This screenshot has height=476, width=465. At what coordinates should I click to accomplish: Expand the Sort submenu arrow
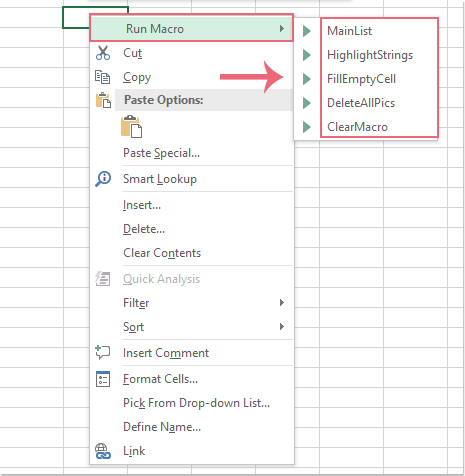tap(282, 327)
